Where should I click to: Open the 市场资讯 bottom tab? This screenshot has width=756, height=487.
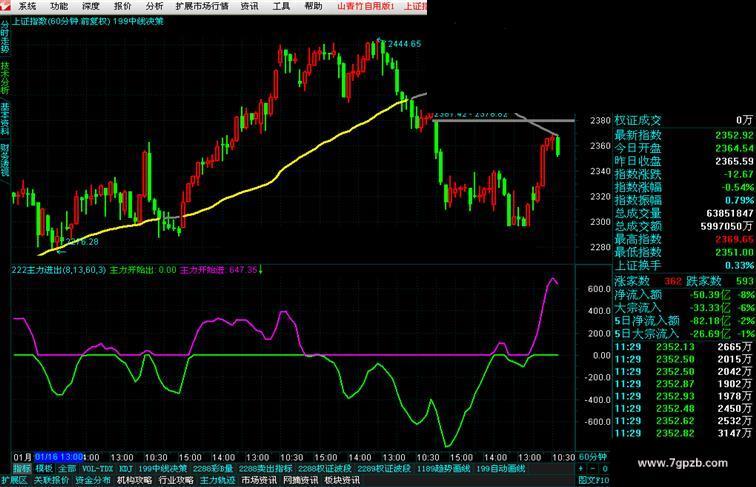pos(259,480)
